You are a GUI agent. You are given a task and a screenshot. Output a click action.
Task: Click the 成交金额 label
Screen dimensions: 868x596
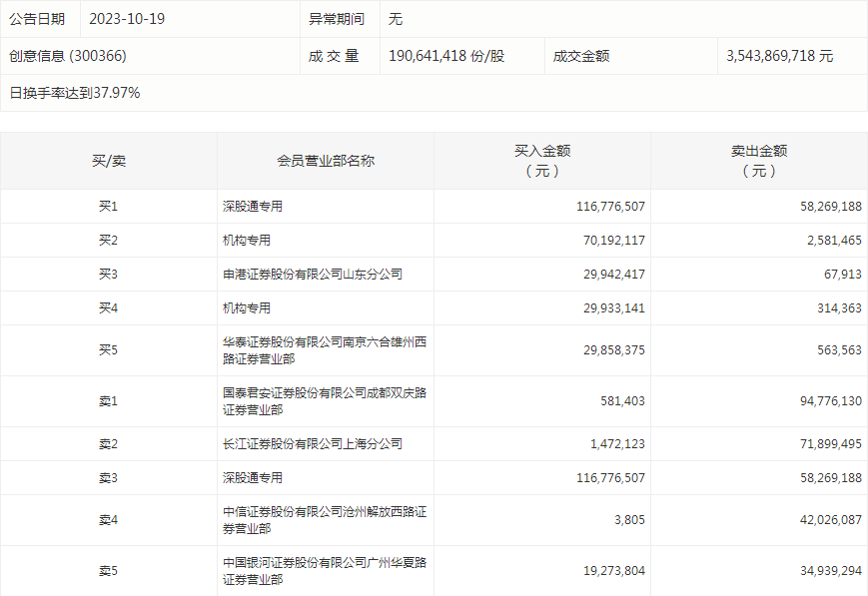coord(581,56)
